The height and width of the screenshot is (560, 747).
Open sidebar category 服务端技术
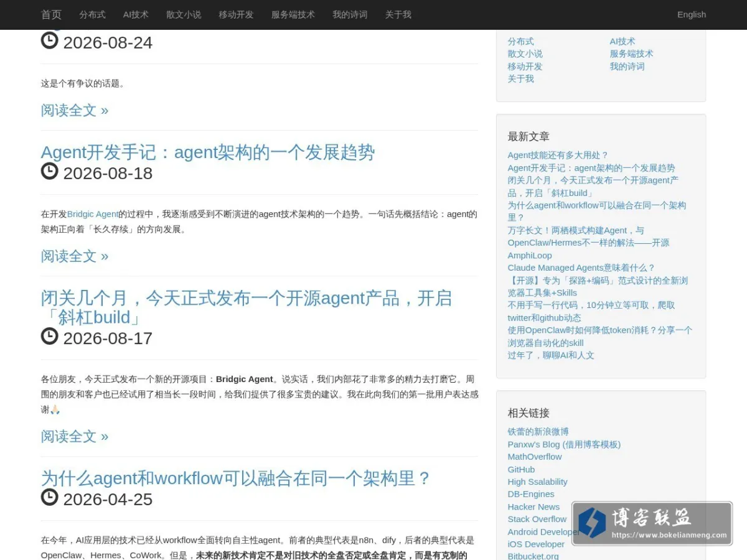click(x=631, y=54)
